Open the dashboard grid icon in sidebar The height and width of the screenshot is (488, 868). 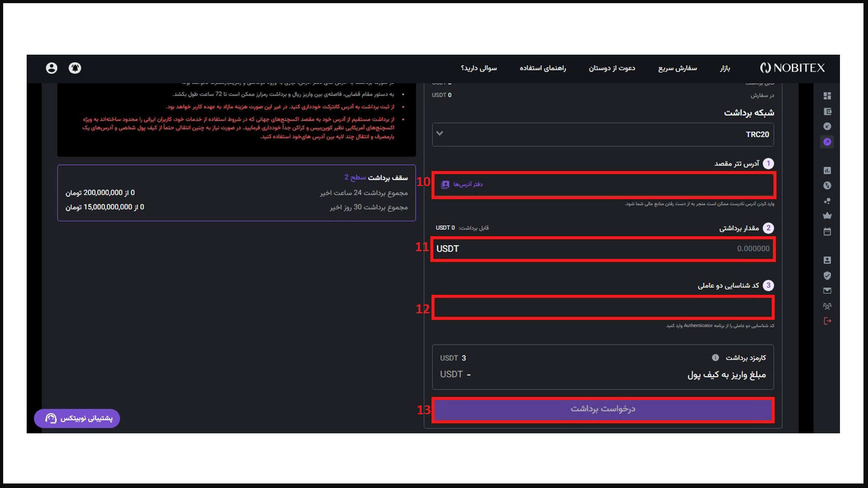(x=827, y=96)
